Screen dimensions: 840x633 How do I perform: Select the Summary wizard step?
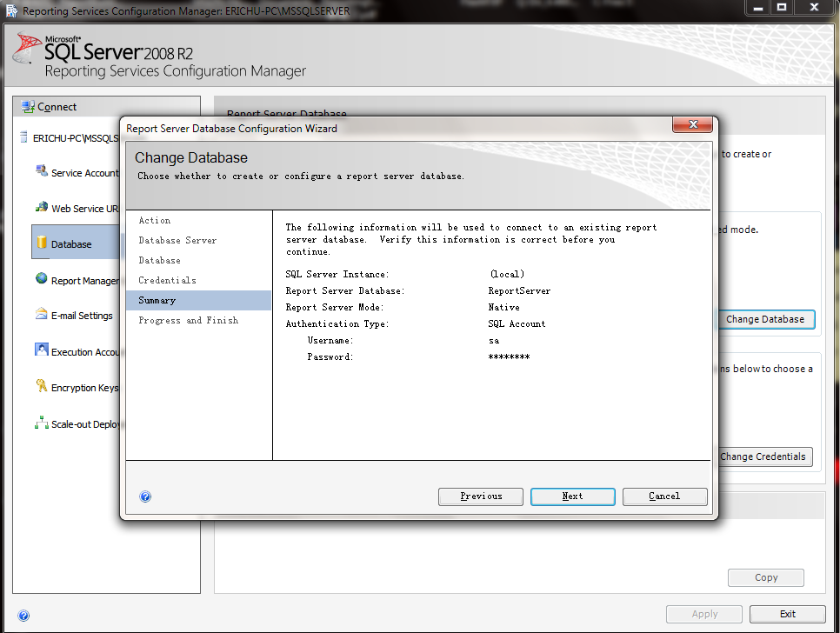[199, 301]
